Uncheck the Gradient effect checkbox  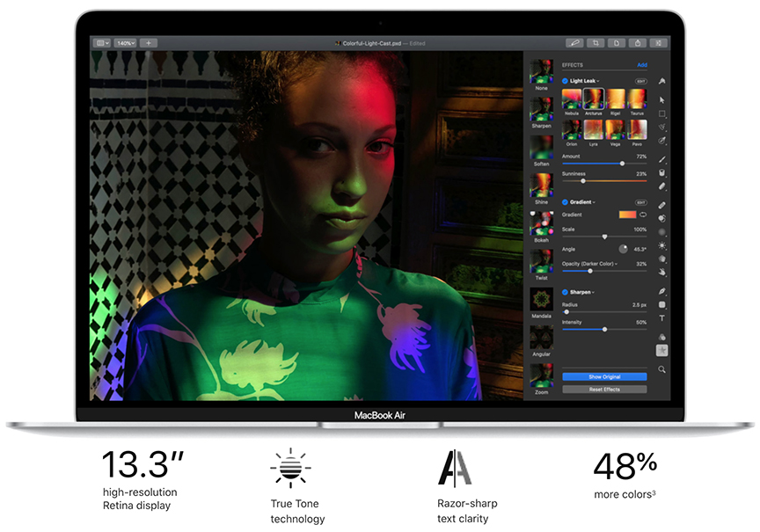565,202
